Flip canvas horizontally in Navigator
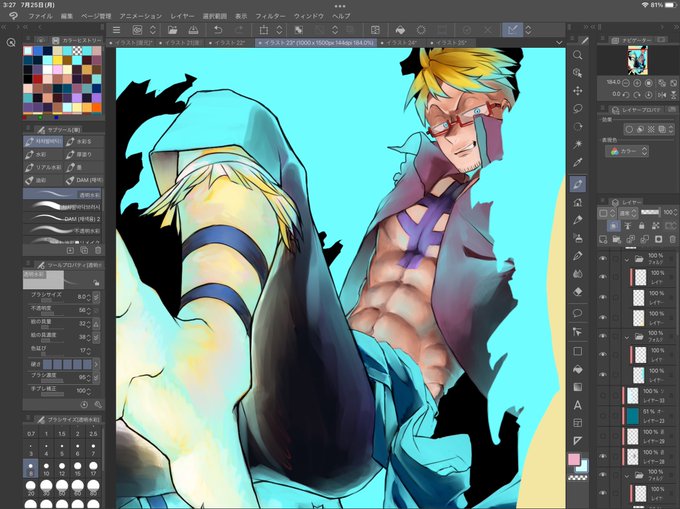The image size is (680, 509). point(662,94)
